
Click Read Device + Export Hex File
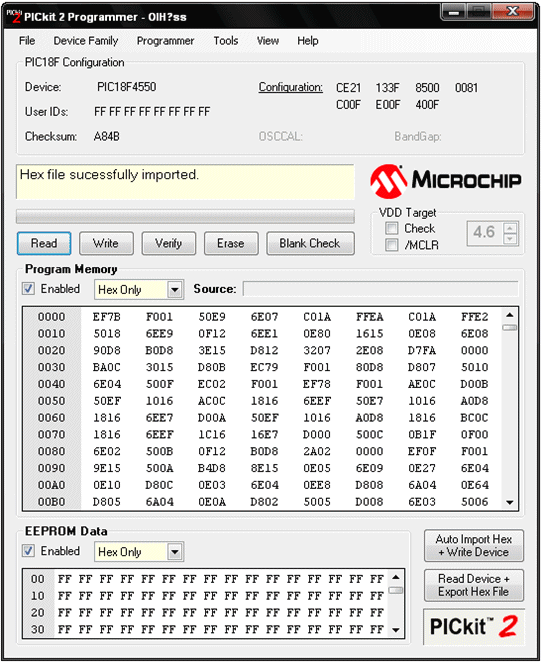(x=474, y=585)
